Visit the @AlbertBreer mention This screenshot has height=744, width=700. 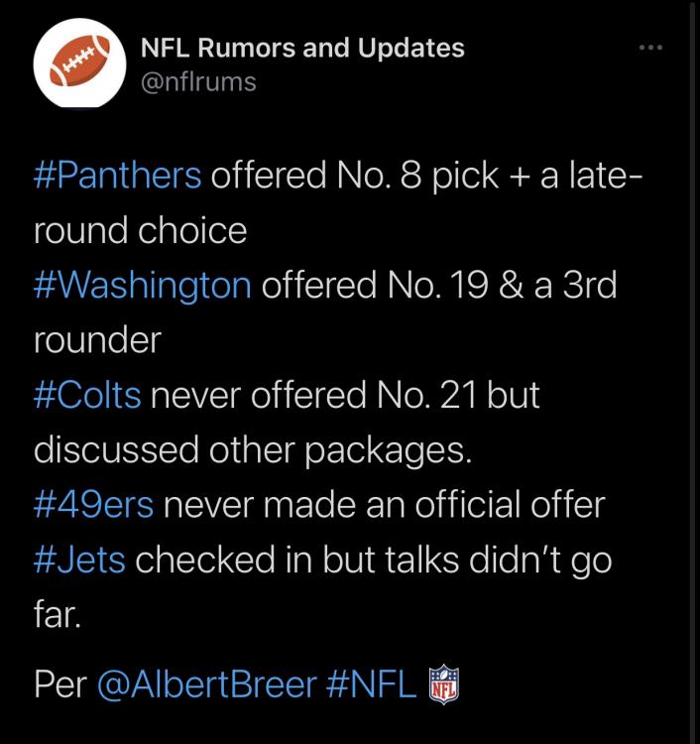click(208, 685)
